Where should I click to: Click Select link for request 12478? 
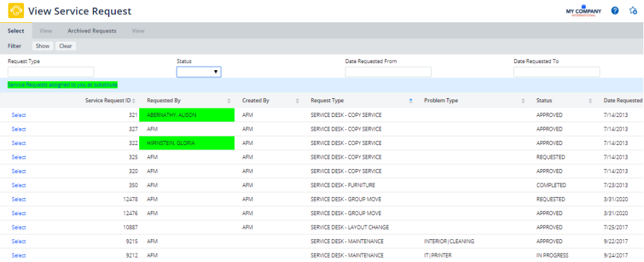19,200
